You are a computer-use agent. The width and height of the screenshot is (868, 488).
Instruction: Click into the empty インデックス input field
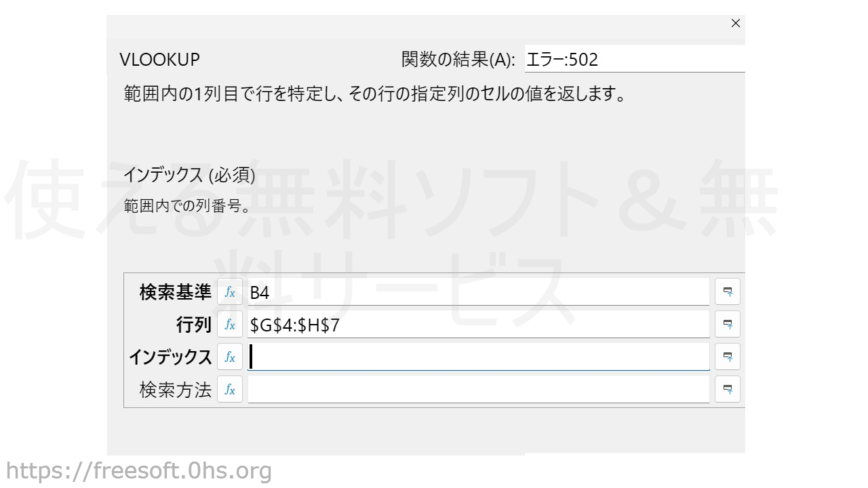tap(478, 357)
